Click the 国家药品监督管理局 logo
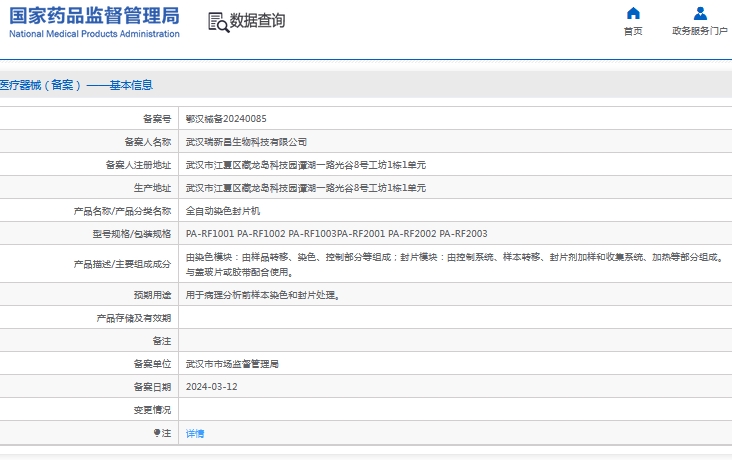The width and height of the screenshot is (732, 460). pos(94,16)
